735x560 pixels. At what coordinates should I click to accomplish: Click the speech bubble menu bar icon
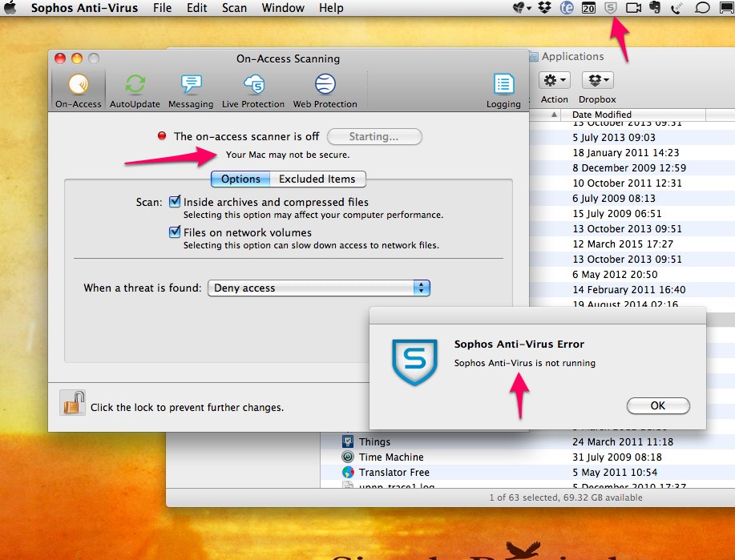tap(701, 8)
